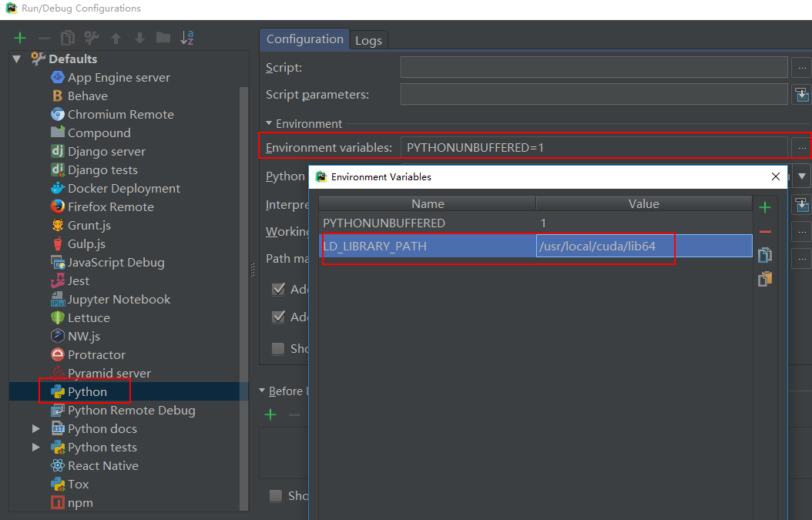This screenshot has width=812, height=520.
Task: Add environment variable with green plus
Action: (x=765, y=208)
